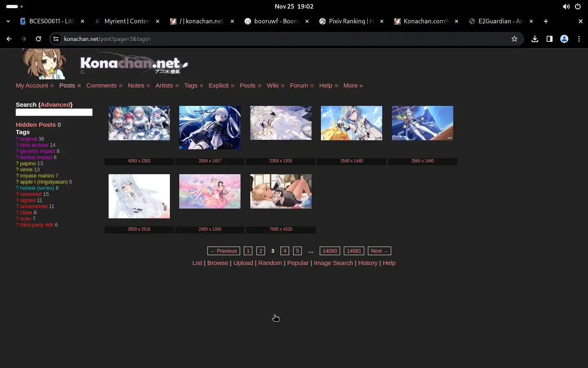Select the genshin impact tag
This screenshot has height=368, width=588.
tap(38, 151)
